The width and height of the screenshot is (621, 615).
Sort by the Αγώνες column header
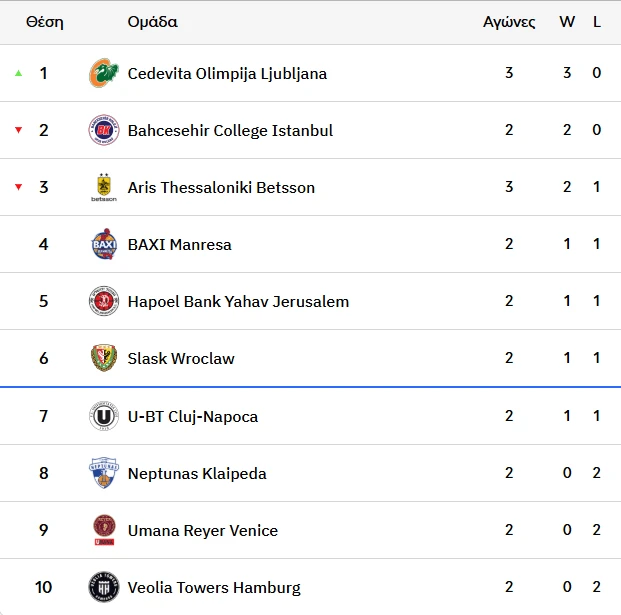click(509, 22)
